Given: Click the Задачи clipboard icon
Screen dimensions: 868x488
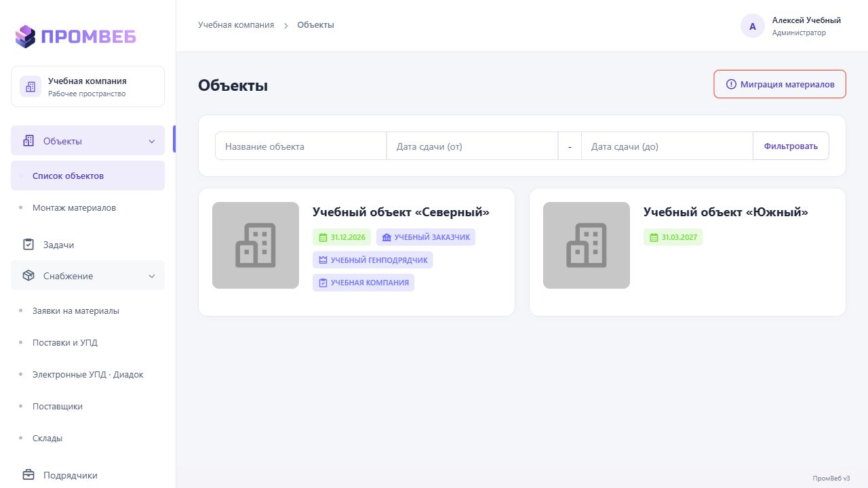Looking at the screenshot, I should click(28, 245).
